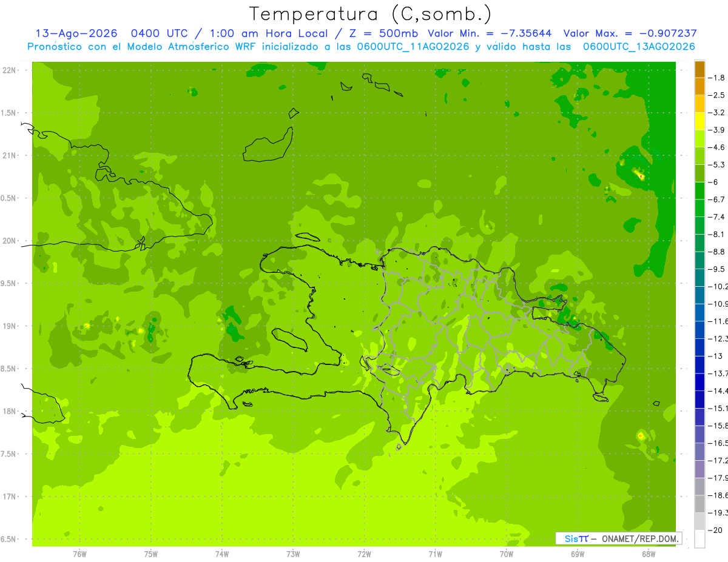Select the '-19.3' color scale value
Viewport: 728px width, 562px height.
718,513
